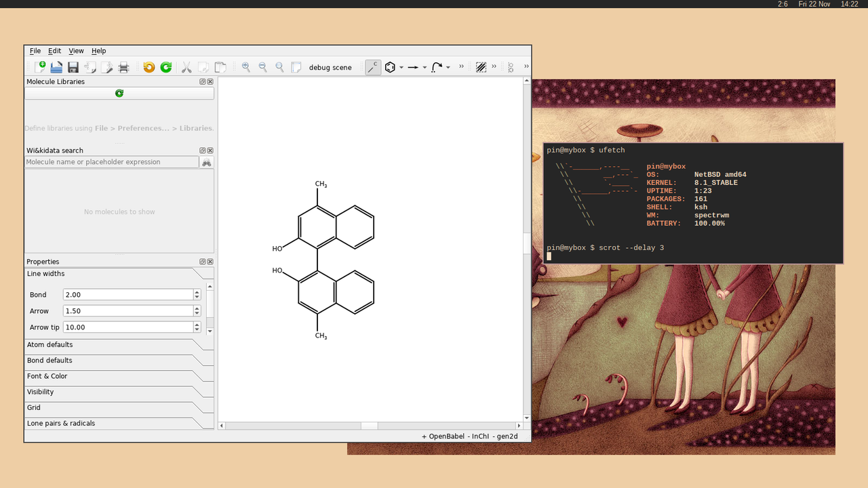Viewport: 868px width, 488px height.
Task: Click the Bond line width field
Action: (128, 295)
